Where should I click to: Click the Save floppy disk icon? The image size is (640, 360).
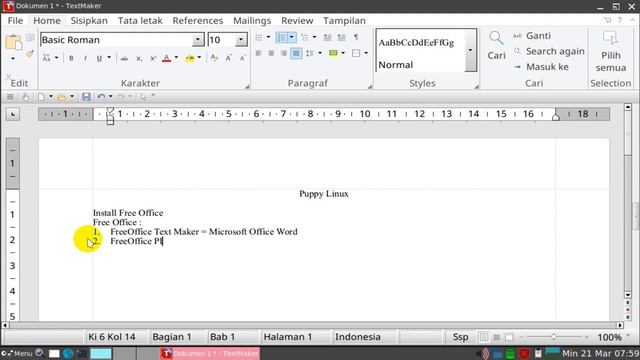point(86,97)
